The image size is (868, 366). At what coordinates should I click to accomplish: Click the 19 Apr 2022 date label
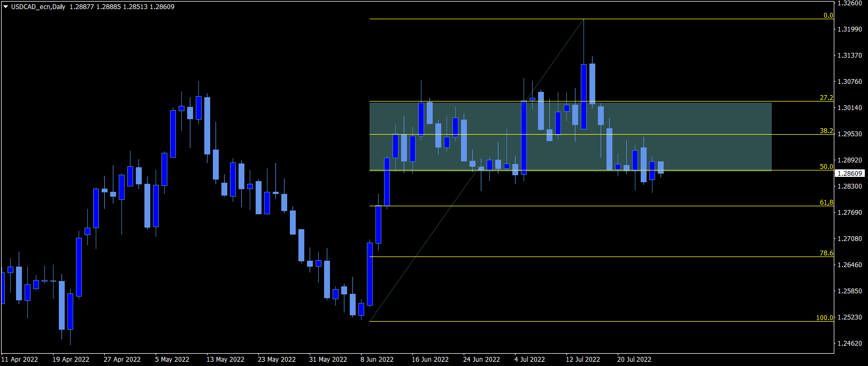point(71,360)
